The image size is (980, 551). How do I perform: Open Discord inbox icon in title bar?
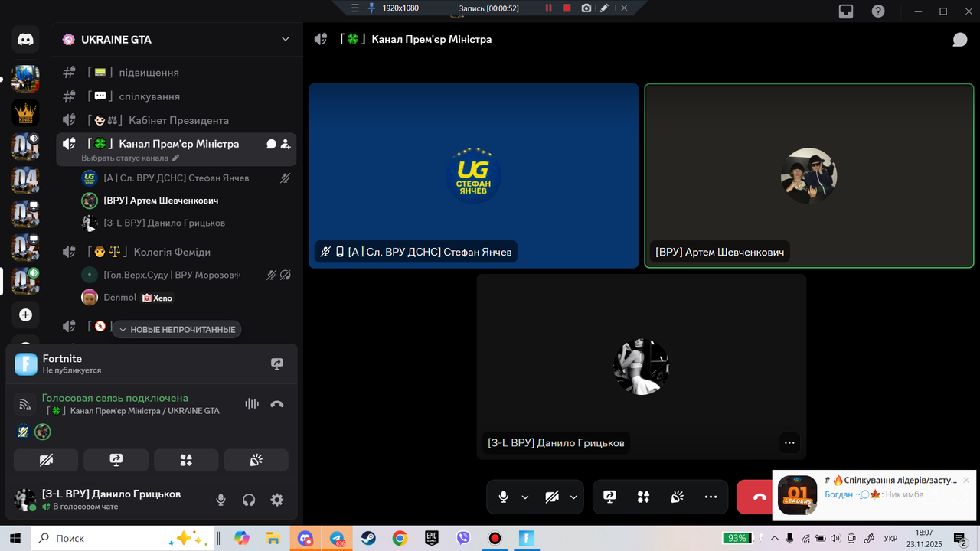[846, 11]
